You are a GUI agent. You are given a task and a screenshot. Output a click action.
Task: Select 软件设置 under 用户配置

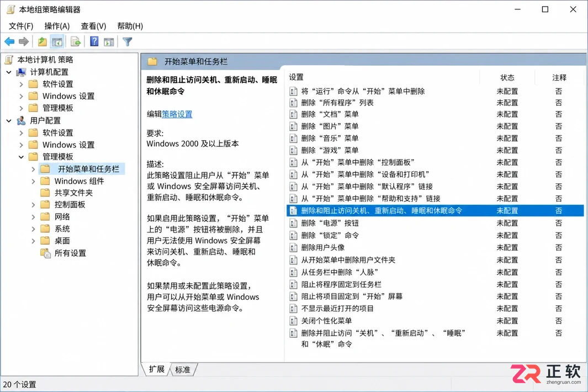click(x=57, y=133)
